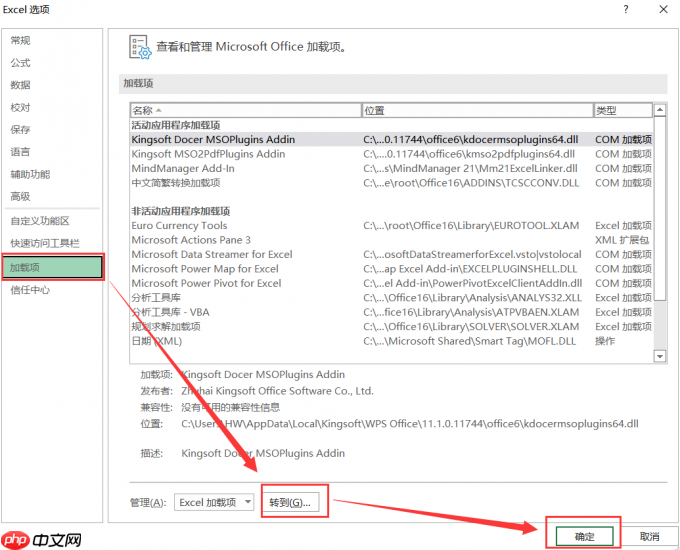Click the 转到(G)... button

290,502
